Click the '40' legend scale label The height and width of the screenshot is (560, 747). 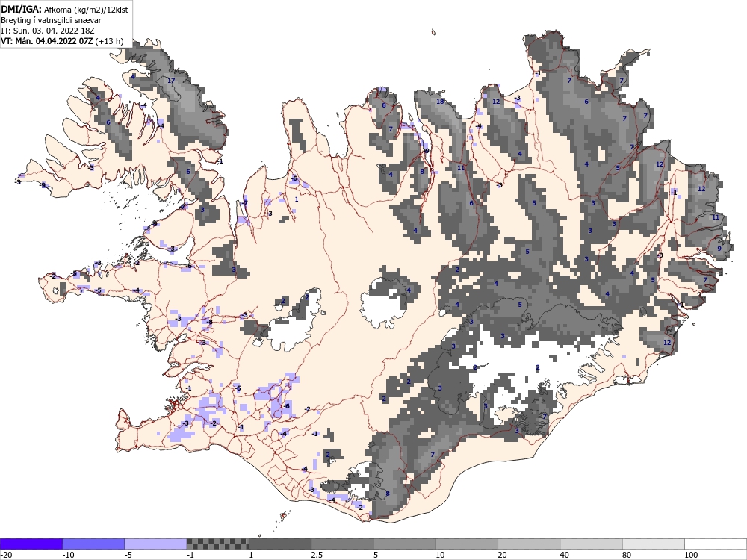pos(565,555)
